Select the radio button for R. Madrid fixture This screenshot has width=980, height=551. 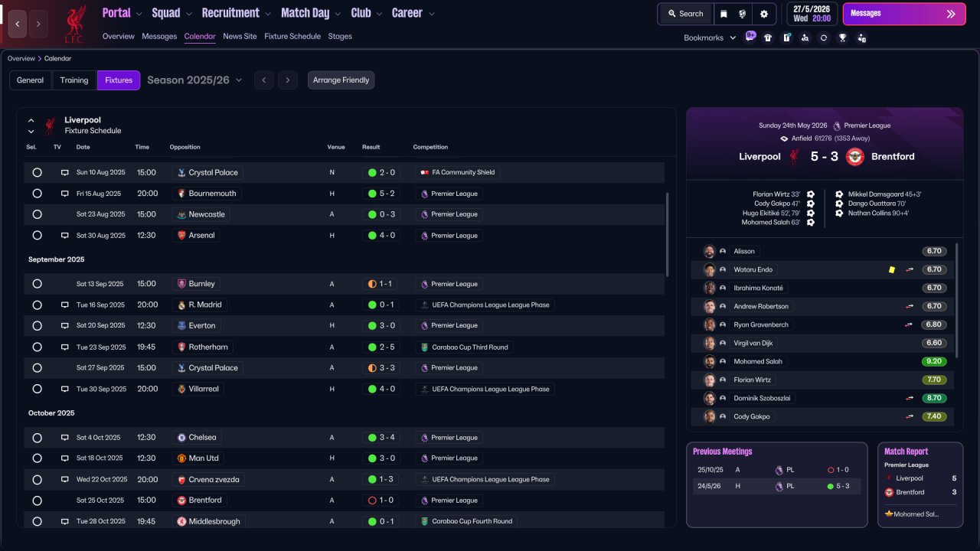[37, 305]
